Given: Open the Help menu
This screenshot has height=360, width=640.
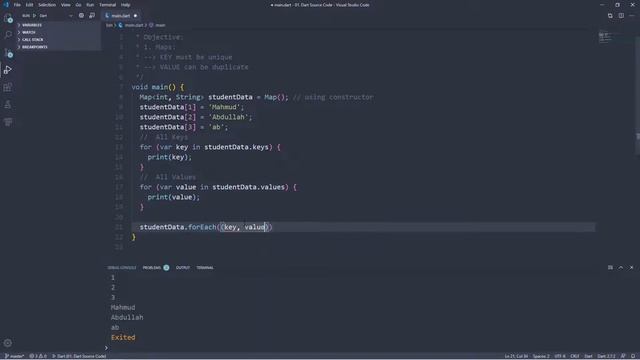Looking at the screenshot, I should pos(125,5).
